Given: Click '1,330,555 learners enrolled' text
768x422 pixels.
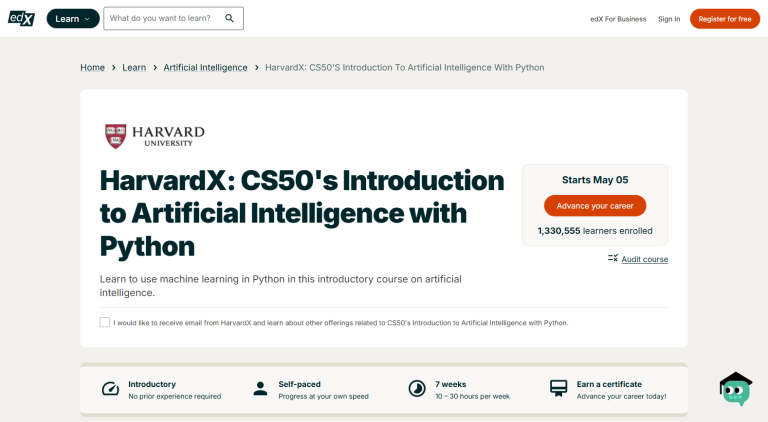Looking at the screenshot, I should click(x=595, y=231).
